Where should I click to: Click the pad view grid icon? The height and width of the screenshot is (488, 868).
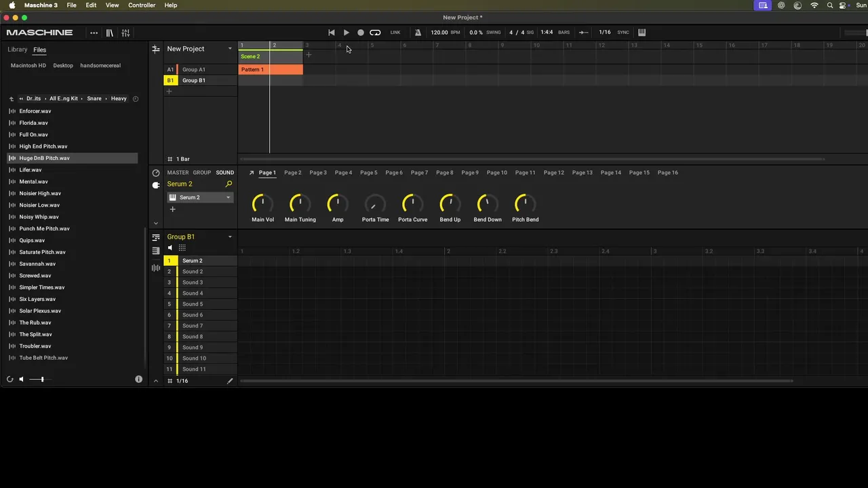(x=182, y=248)
